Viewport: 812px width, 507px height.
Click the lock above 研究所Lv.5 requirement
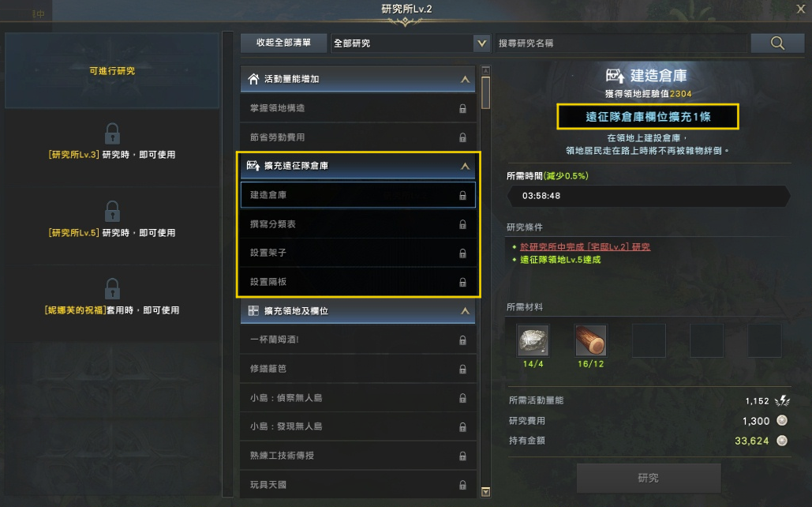pyautogui.click(x=112, y=212)
